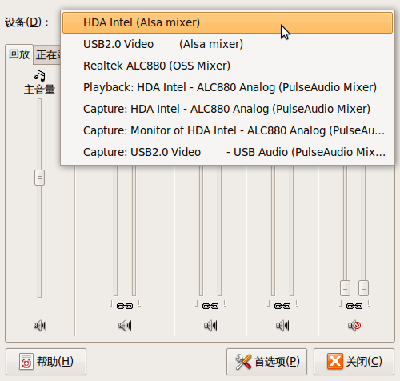Mute the 主音量 master volume channel
Viewport: 400px width, 381px height.
coord(40,325)
